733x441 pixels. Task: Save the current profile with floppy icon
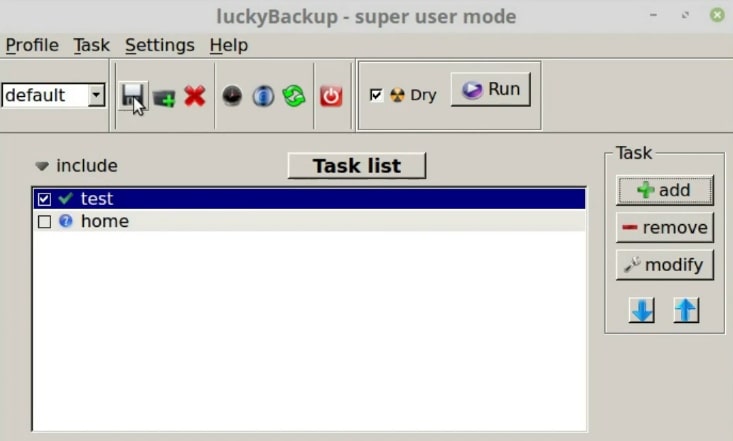[x=133, y=96]
